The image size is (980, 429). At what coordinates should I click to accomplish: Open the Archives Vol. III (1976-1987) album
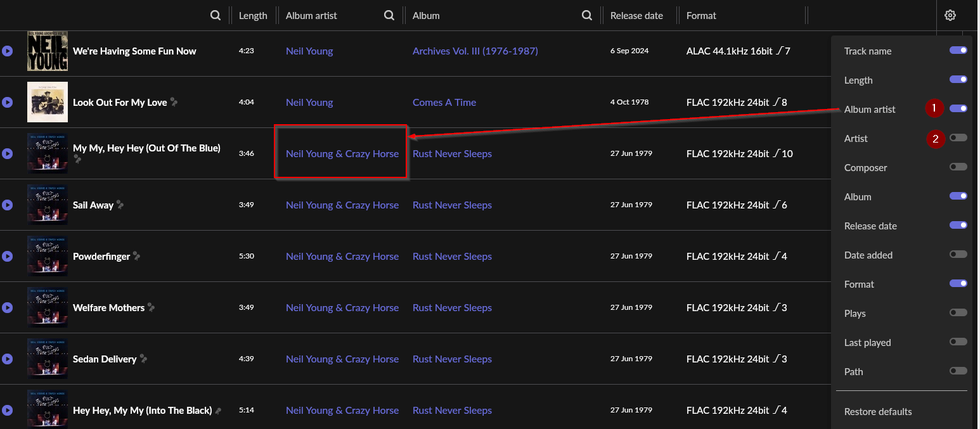tap(475, 51)
